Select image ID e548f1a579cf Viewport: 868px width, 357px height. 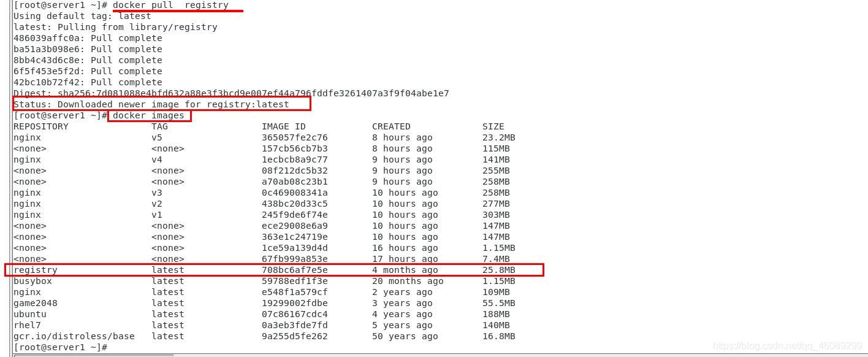[x=295, y=292]
